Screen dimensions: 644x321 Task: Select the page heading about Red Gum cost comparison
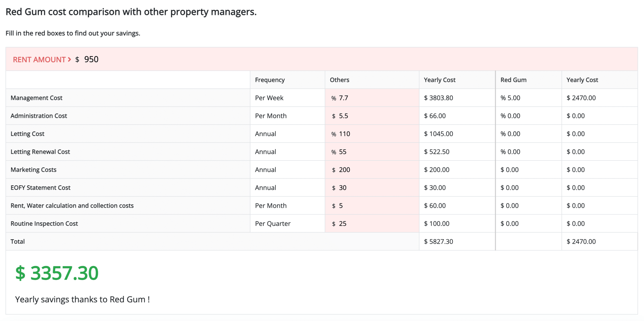[131, 12]
